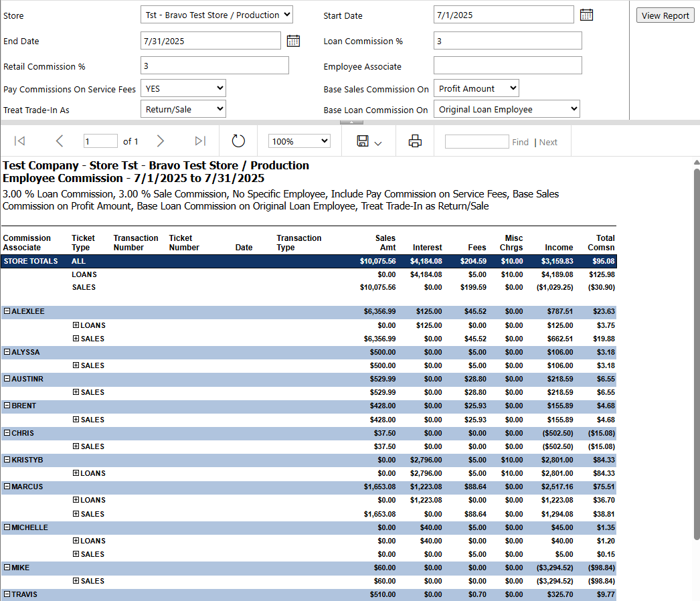Viewport: 700px width, 601px height.
Task: Open the export format dropdown arrow
Action: pyautogui.click(x=378, y=143)
